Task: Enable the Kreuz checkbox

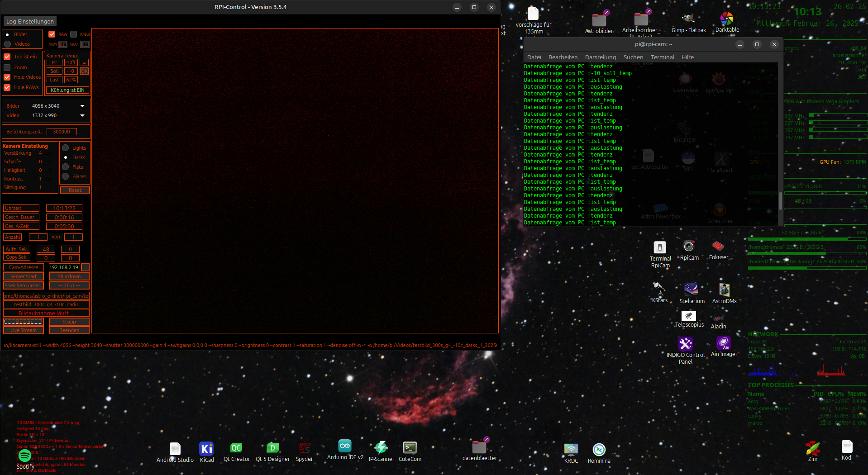Action: click(x=74, y=34)
